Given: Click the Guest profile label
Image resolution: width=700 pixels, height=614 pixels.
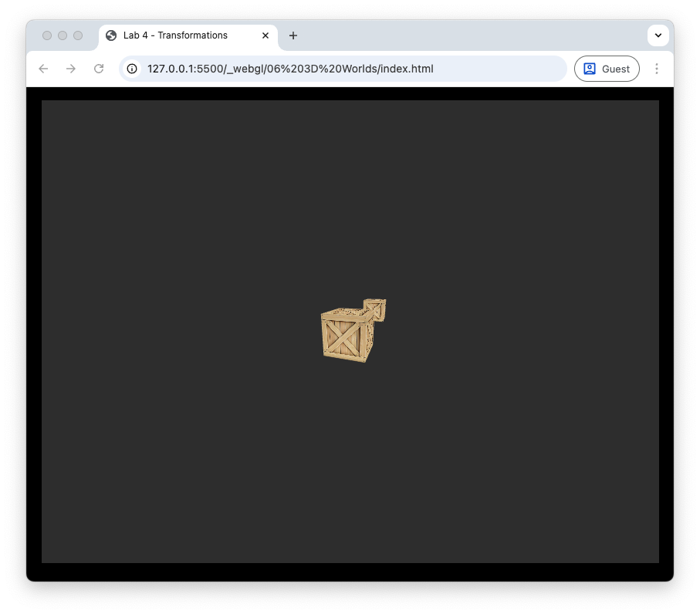Looking at the screenshot, I should click(616, 69).
